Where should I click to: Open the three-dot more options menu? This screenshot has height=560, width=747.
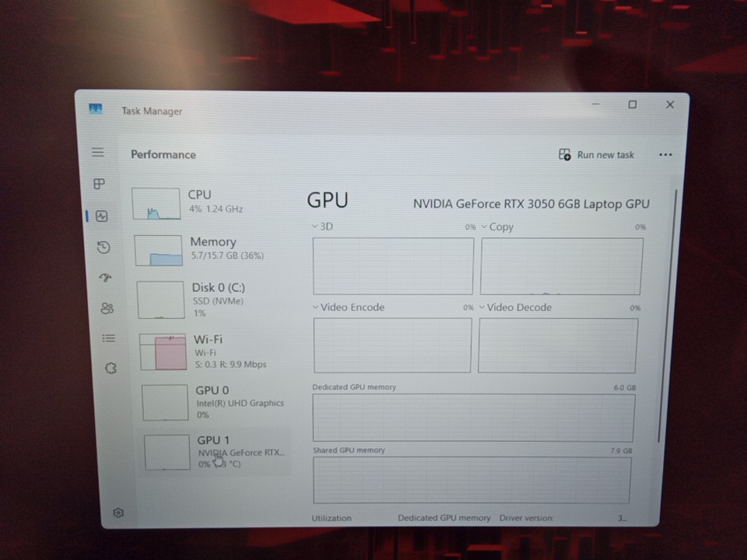pos(665,155)
